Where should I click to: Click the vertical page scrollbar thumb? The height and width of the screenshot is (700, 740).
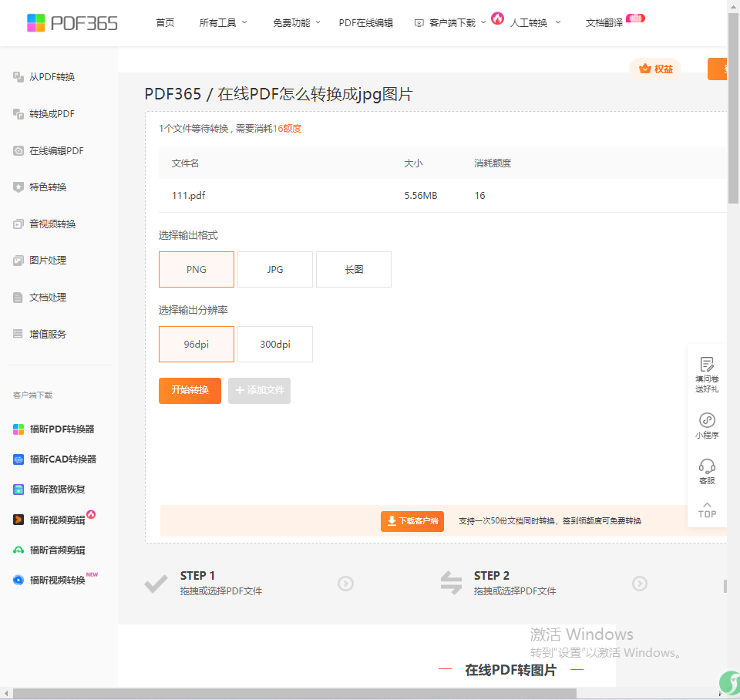coord(733,109)
